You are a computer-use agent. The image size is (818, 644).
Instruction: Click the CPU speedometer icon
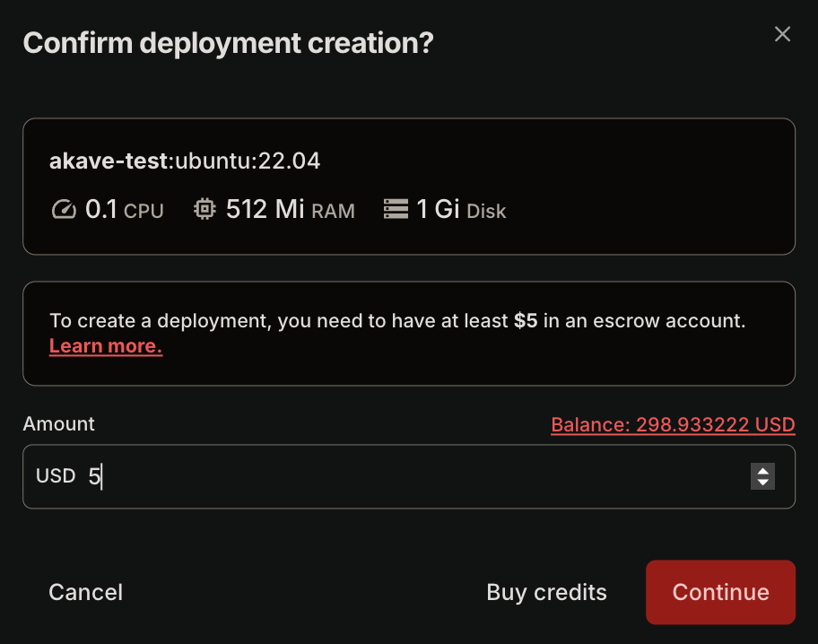[x=64, y=210]
